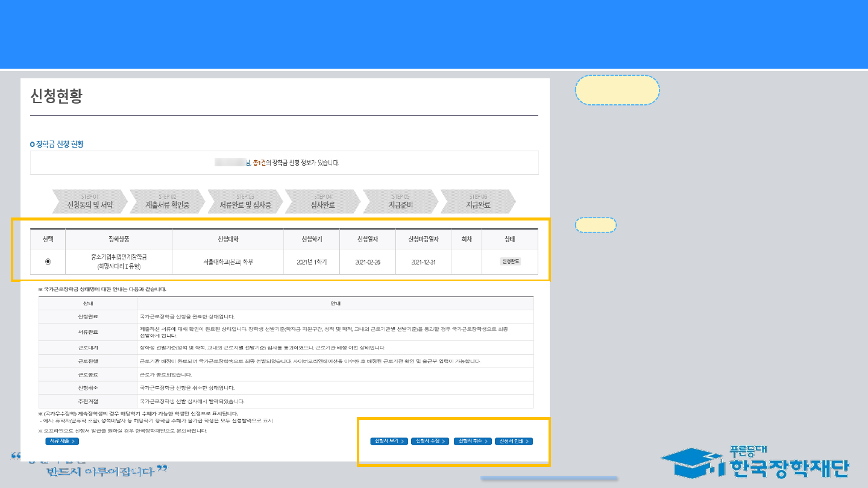Click the 서울대학교(본교) 학부 cell
The width and height of the screenshot is (868, 488).
[228, 262]
